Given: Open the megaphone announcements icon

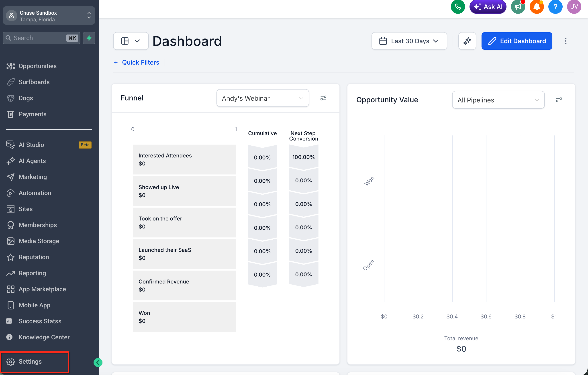Looking at the screenshot, I should pyautogui.click(x=518, y=7).
